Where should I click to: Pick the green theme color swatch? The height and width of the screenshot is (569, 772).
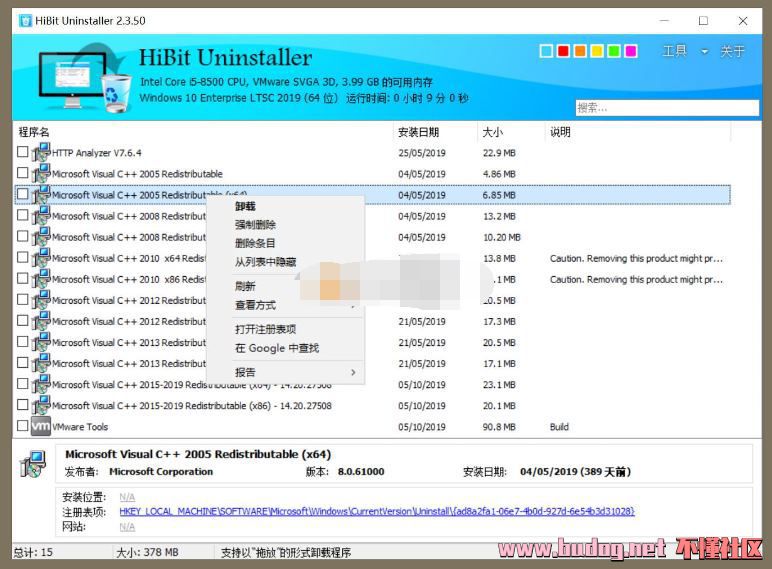pyautogui.click(x=613, y=51)
